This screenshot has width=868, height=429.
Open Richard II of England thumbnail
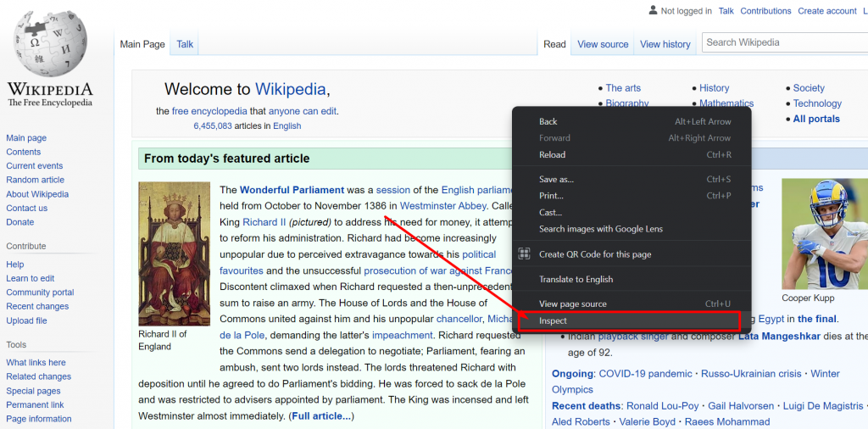point(174,253)
